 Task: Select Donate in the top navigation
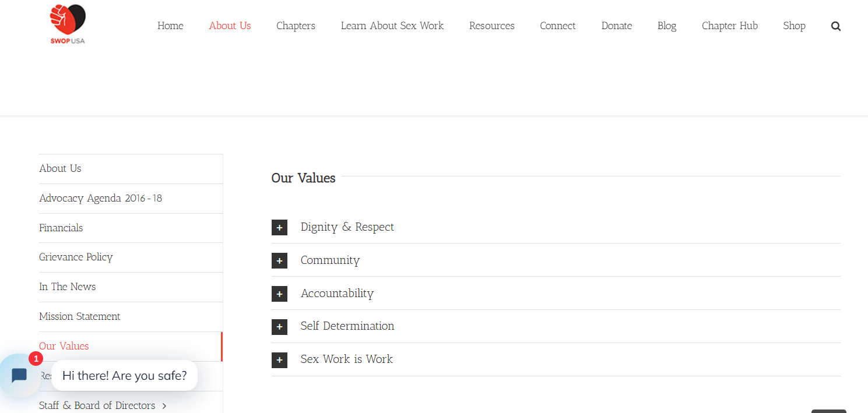[617, 26]
